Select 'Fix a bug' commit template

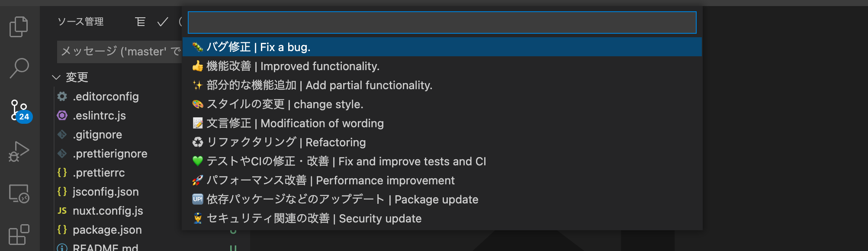pos(258,47)
